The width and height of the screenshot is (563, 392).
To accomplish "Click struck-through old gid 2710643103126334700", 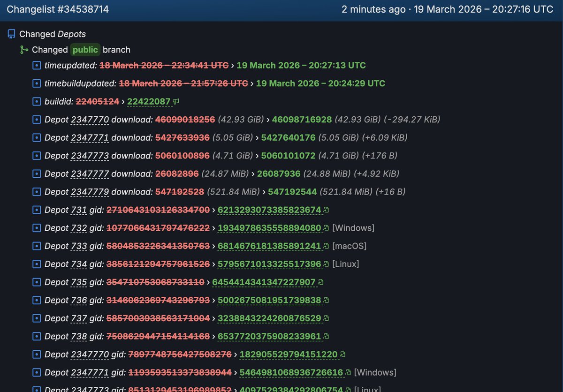I will click(x=158, y=210).
